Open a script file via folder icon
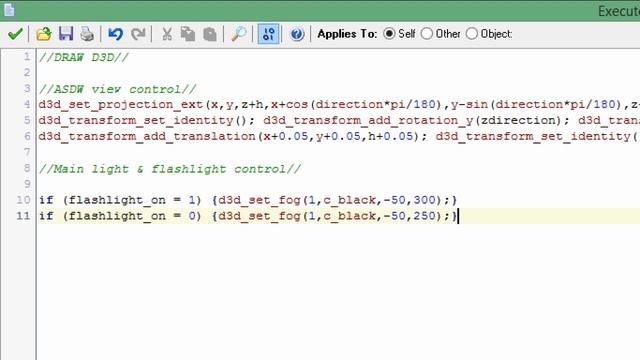The image size is (640, 360). 44,34
